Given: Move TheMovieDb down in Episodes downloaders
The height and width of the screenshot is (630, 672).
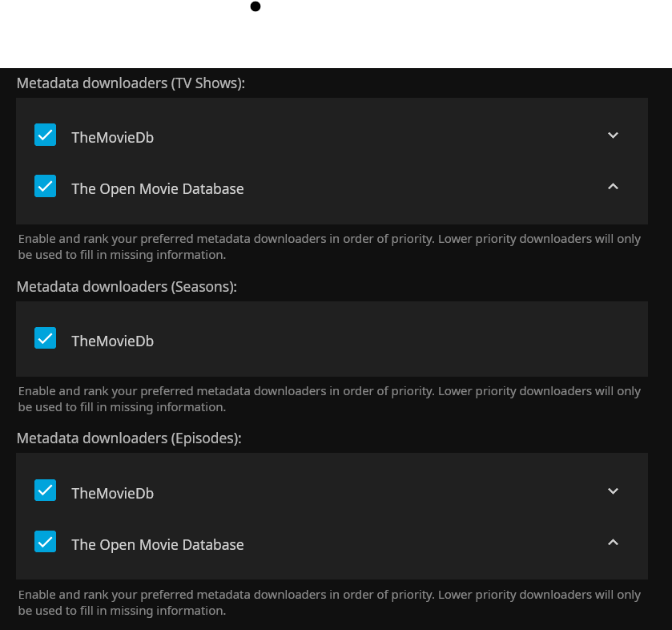Looking at the screenshot, I should pos(613,491).
